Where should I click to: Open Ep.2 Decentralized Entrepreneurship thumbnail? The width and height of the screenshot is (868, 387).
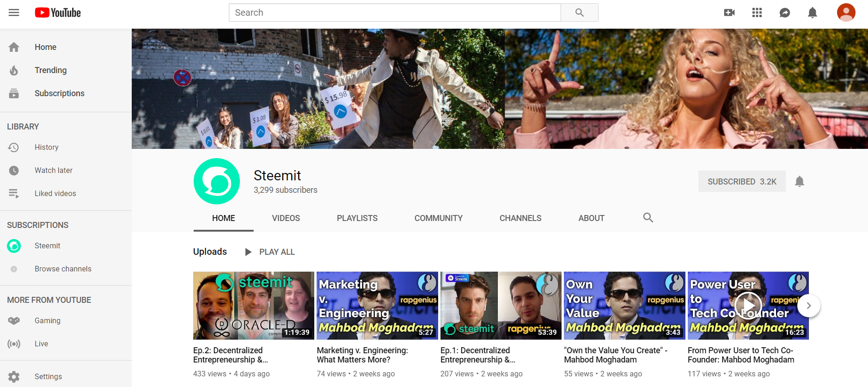point(254,306)
